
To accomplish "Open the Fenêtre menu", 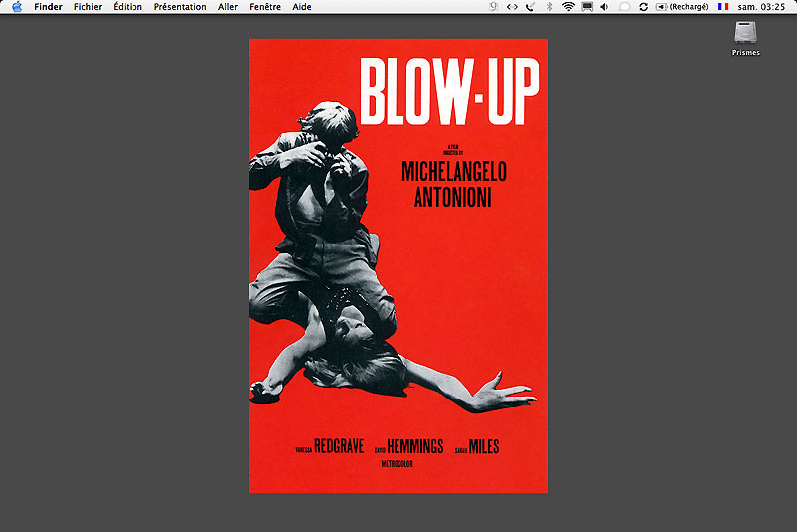I will click(x=265, y=7).
